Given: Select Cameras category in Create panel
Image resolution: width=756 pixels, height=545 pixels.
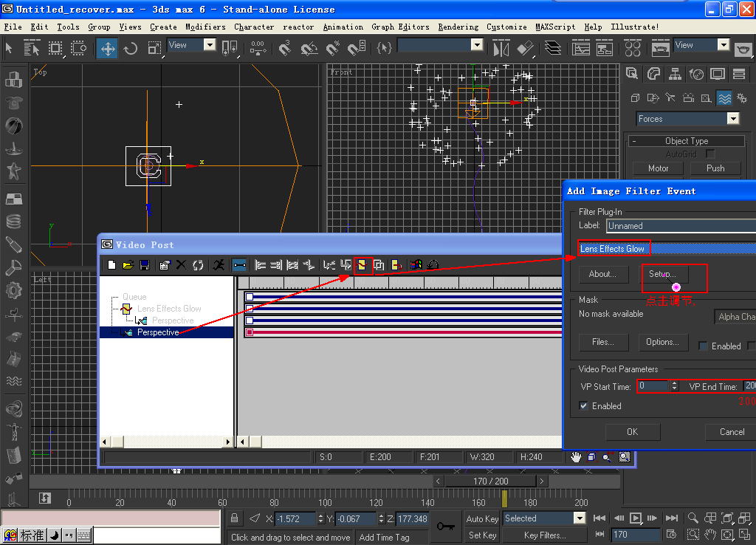Looking at the screenshot, I should 689,98.
